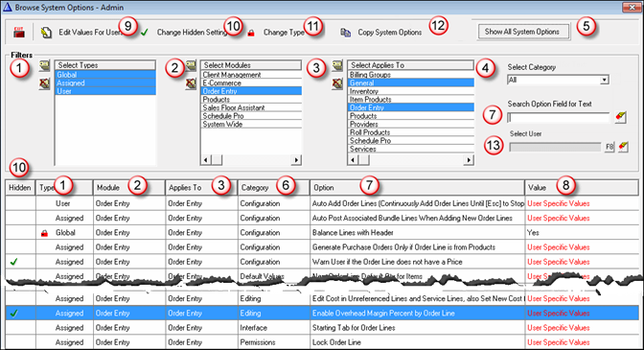Select Billing Groups in Applies To list

(411, 75)
